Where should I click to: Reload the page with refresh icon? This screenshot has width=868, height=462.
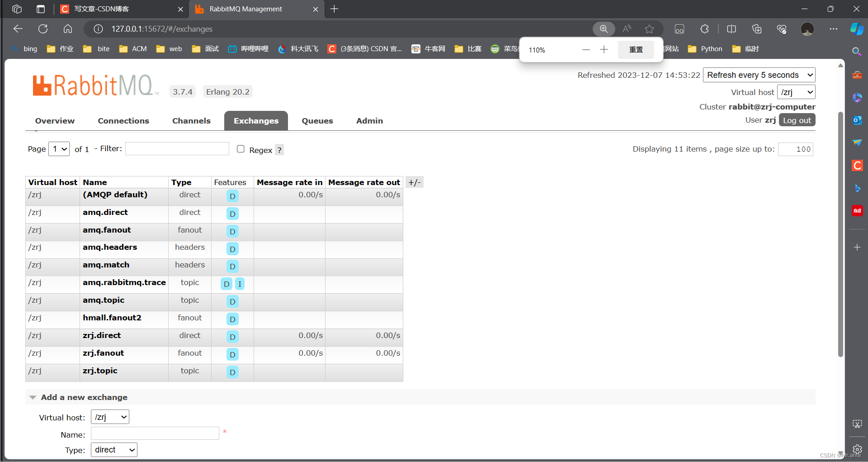click(43, 29)
